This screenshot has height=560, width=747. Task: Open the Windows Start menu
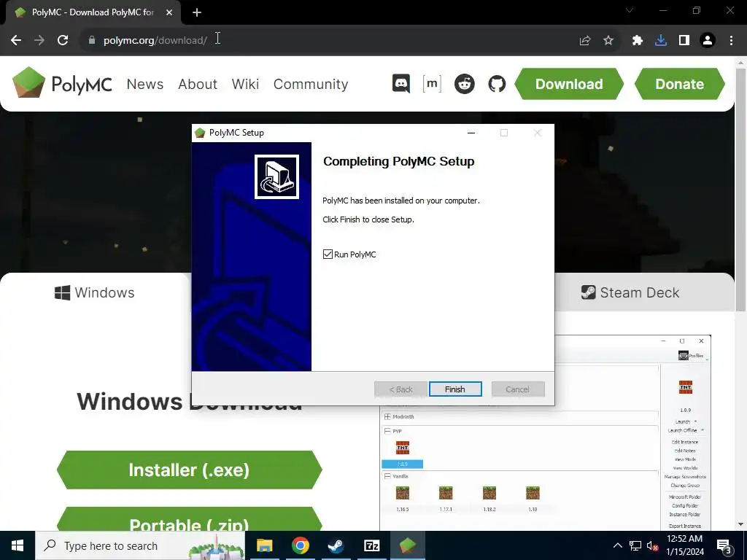(x=18, y=545)
